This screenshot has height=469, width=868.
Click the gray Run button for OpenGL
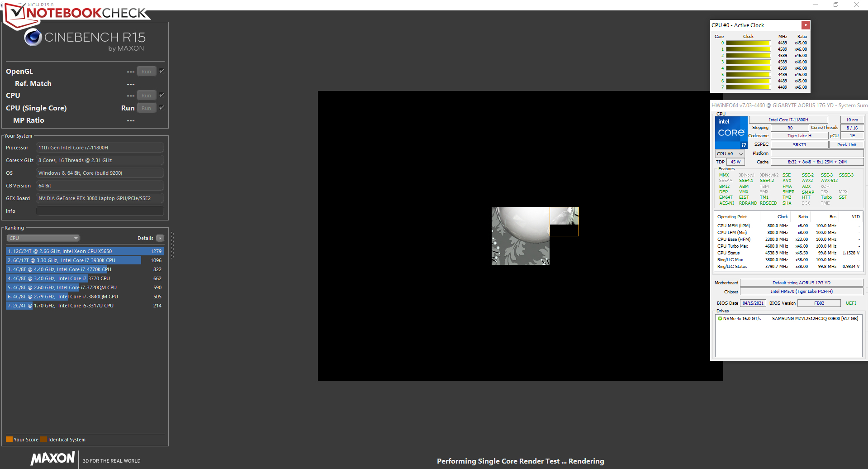coord(147,72)
